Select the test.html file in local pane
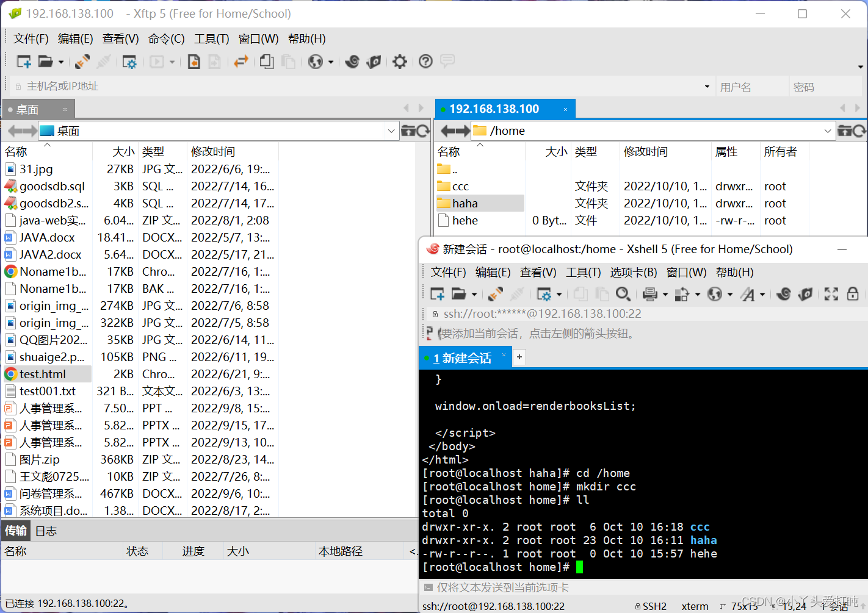This screenshot has height=613, width=868. 48,374
